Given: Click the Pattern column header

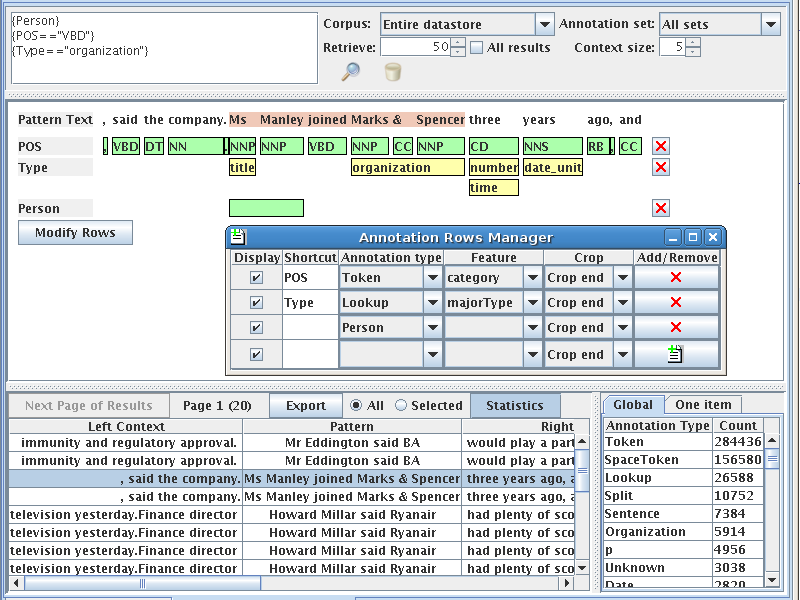Looking at the screenshot, I should click(352, 427).
